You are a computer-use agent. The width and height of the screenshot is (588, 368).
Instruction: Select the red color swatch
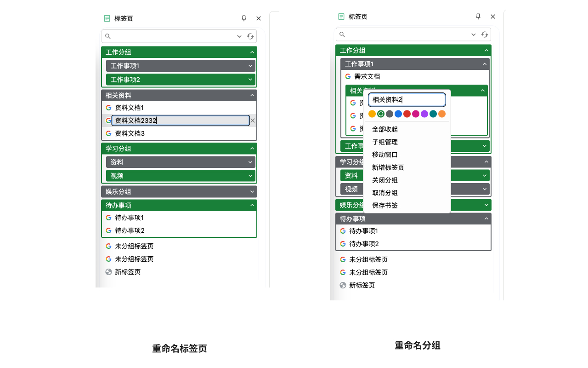407,114
